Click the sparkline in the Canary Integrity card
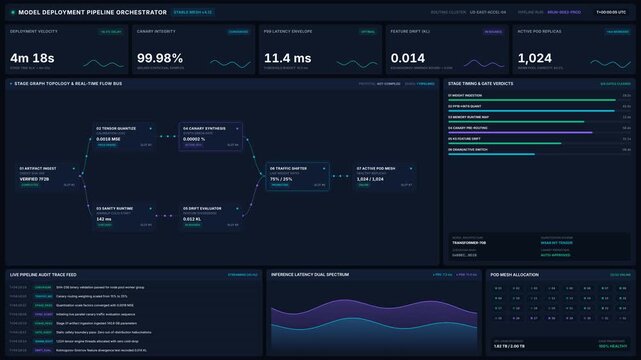Screen dimensions: 641x360 [230, 64]
